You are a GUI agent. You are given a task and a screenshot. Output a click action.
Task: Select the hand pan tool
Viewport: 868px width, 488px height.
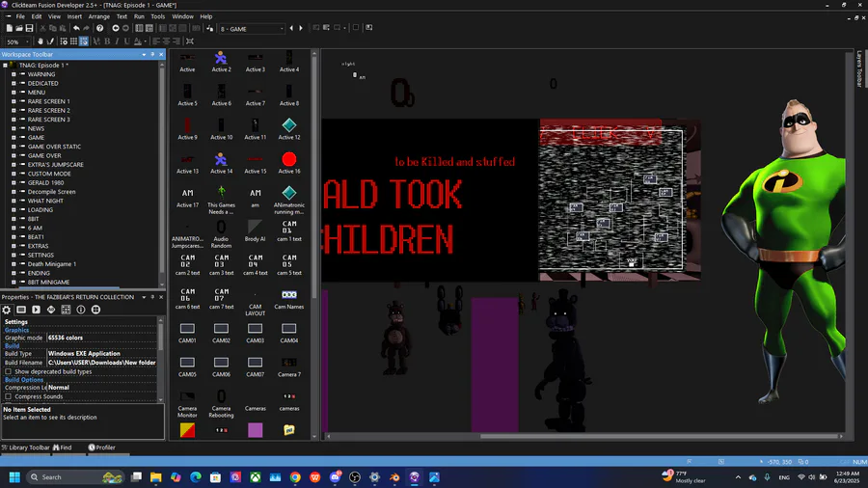[x=40, y=41]
